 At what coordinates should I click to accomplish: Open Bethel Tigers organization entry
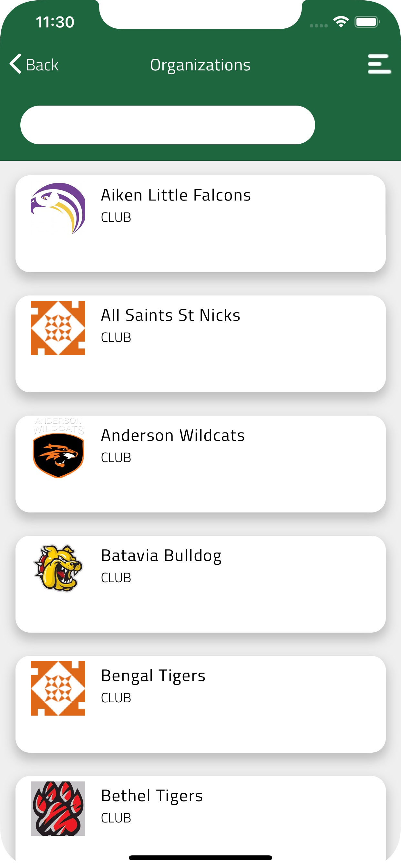152,796
